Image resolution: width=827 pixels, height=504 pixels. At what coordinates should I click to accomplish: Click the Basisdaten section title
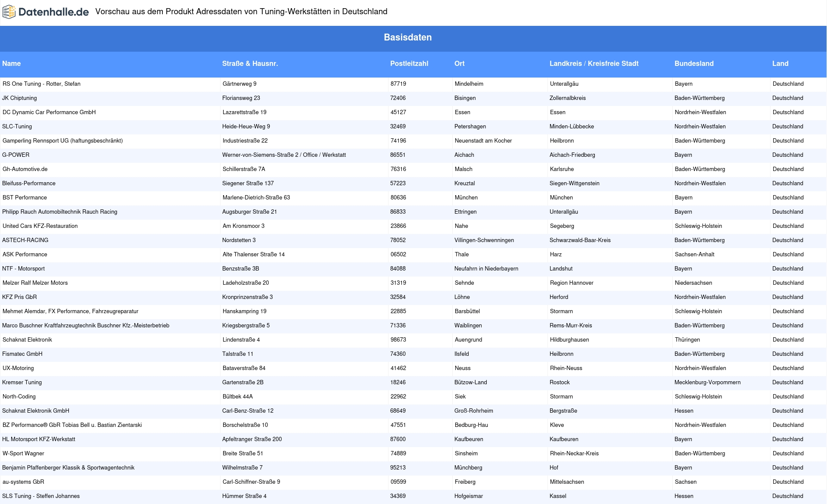(408, 37)
